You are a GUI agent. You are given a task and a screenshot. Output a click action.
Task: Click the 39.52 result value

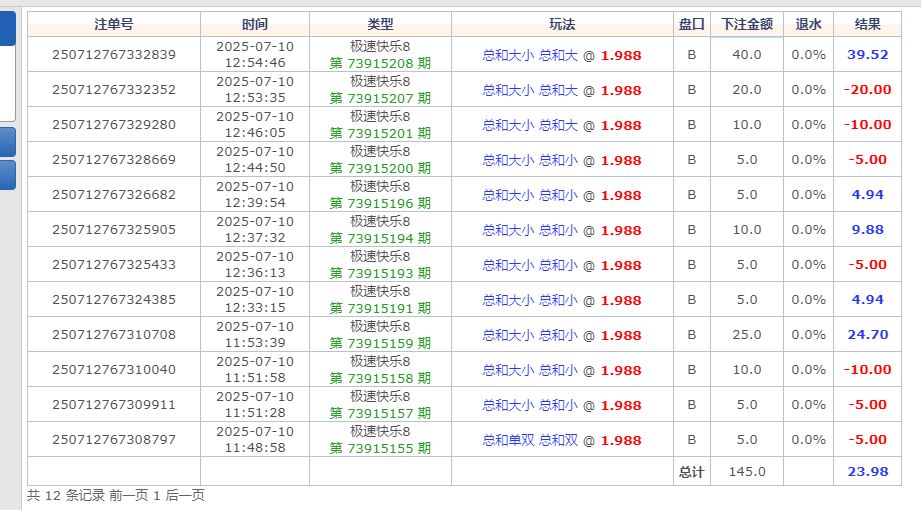867,55
